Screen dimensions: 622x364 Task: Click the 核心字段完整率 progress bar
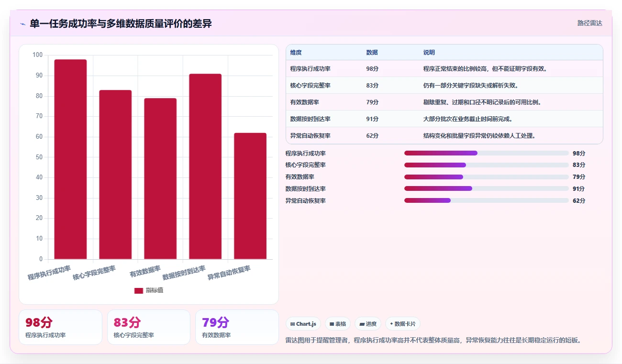click(x=487, y=165)
